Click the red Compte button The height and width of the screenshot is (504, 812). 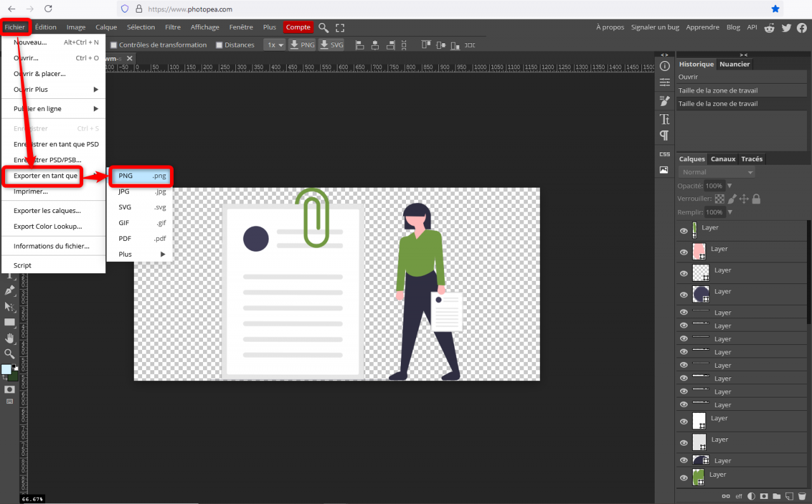point(298,27)
